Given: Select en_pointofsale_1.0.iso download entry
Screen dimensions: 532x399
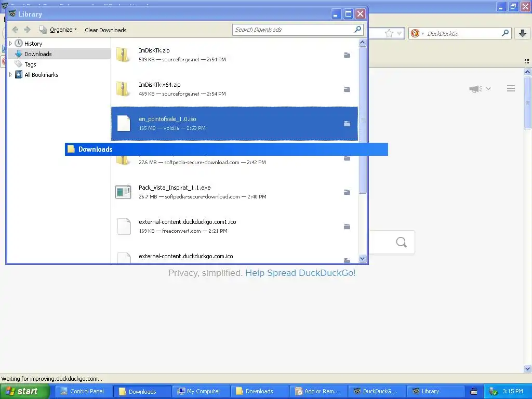Looking at the screenshot, I should [234, 124].
